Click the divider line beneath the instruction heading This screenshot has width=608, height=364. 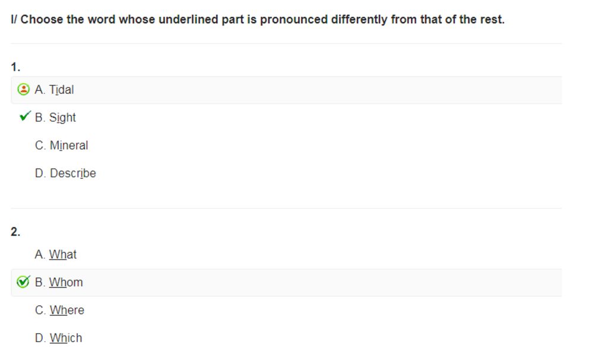286,43
